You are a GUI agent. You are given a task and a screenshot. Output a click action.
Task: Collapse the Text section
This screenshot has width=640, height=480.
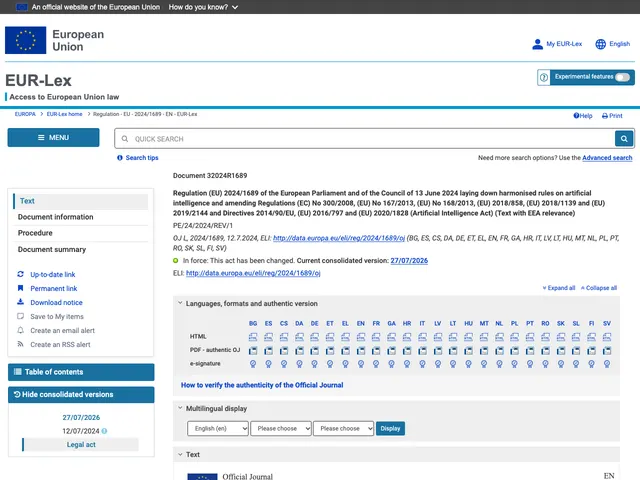coord(180,454)
